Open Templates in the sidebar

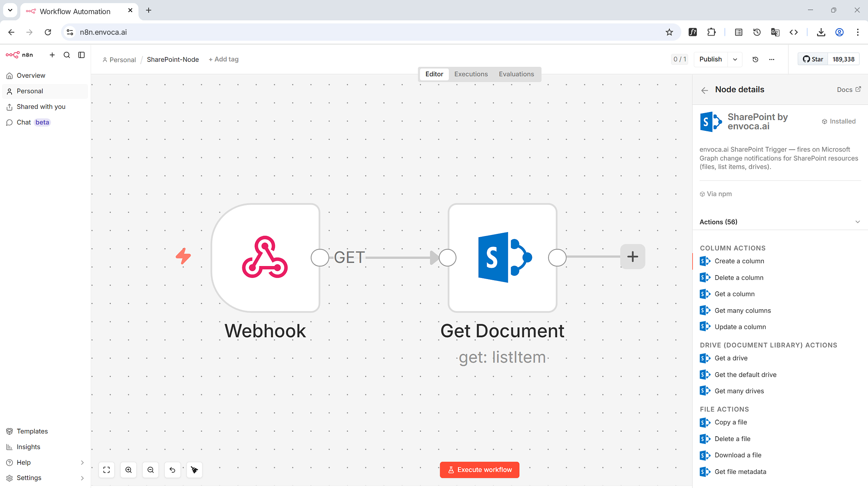click(45, 431)
